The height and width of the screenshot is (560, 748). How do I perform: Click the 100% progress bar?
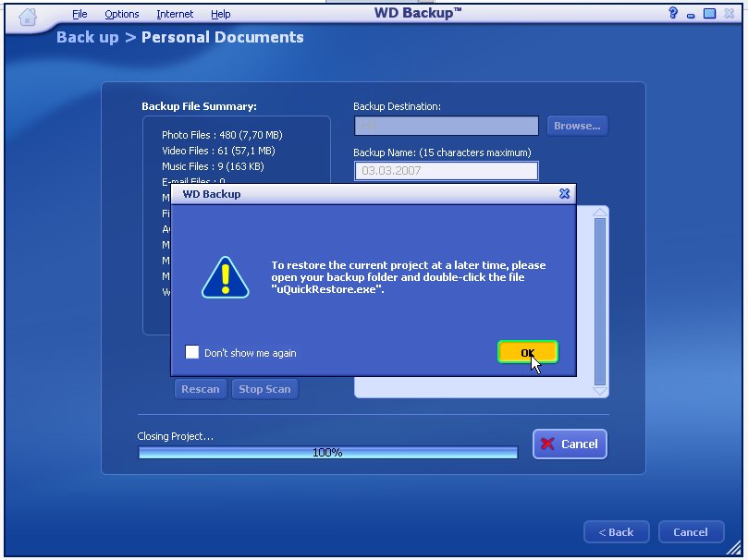(327, 452)
